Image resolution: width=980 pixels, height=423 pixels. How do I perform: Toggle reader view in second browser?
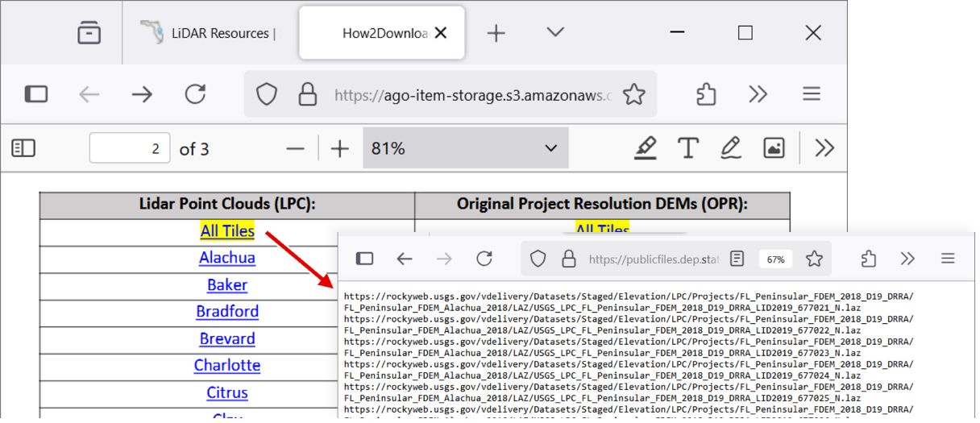[737, 259]
